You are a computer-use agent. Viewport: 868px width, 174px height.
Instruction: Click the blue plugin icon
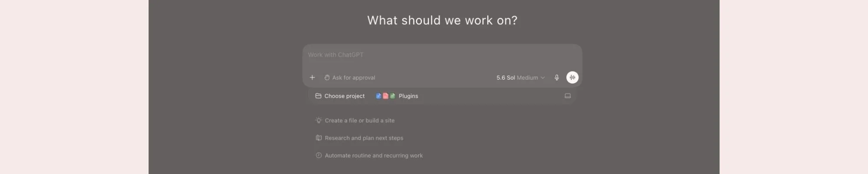point(378,96)
